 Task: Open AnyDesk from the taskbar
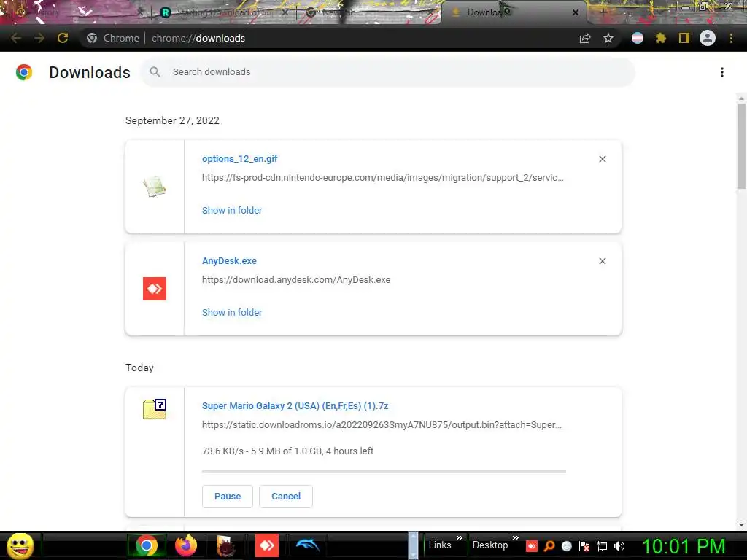pos(267,545)
